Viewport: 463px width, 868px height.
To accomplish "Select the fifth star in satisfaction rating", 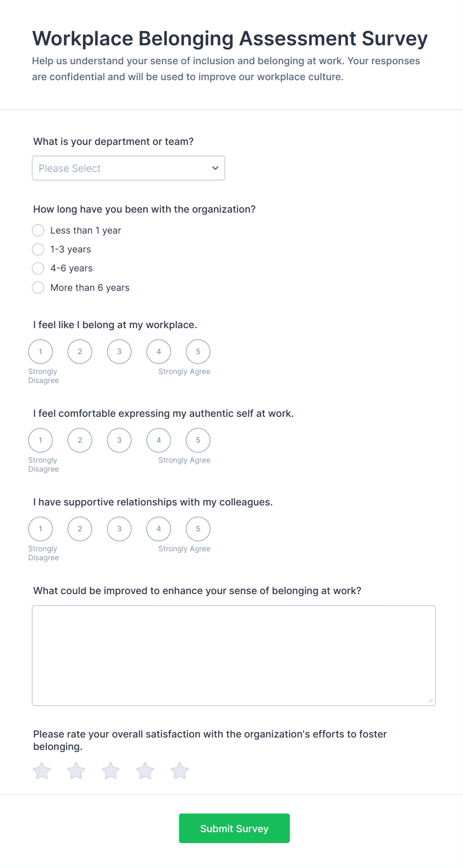I will (x=179, y=770).
